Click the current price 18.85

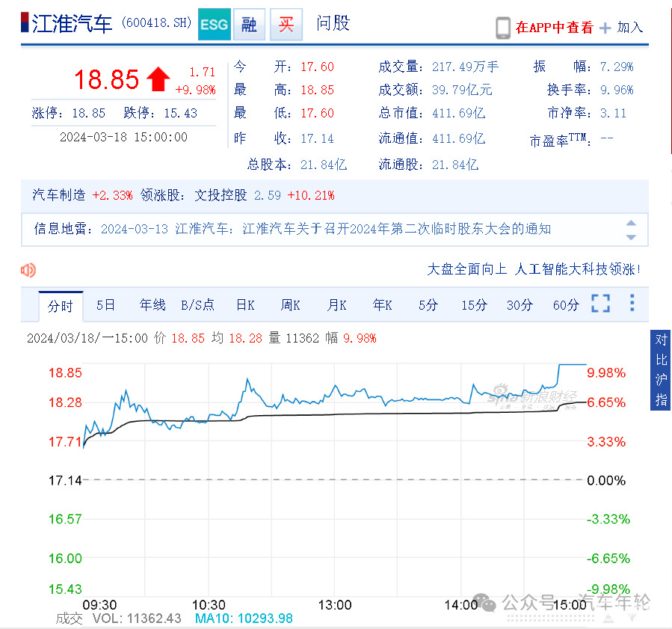click(x=107, y=79)
